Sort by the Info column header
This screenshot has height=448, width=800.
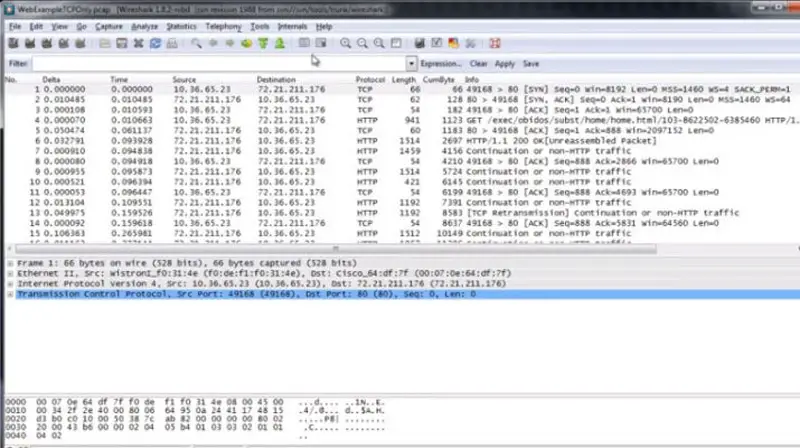pos(472,80)
